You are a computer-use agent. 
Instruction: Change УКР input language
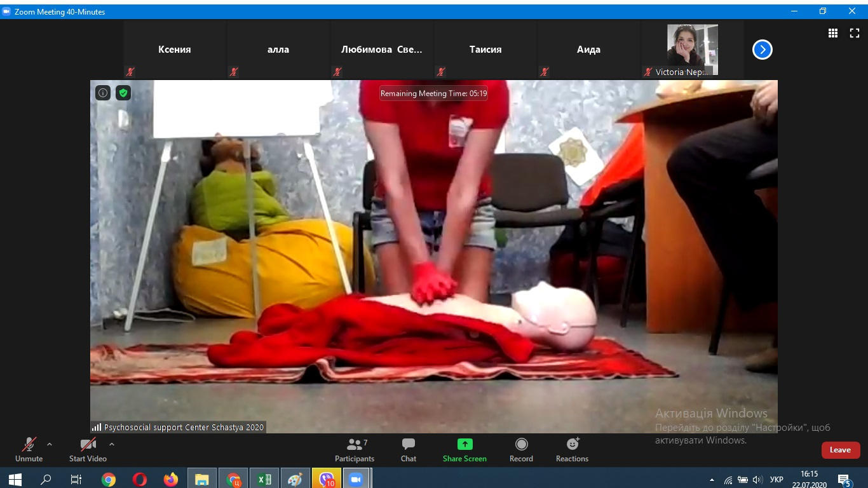click(x=776, y=480)
